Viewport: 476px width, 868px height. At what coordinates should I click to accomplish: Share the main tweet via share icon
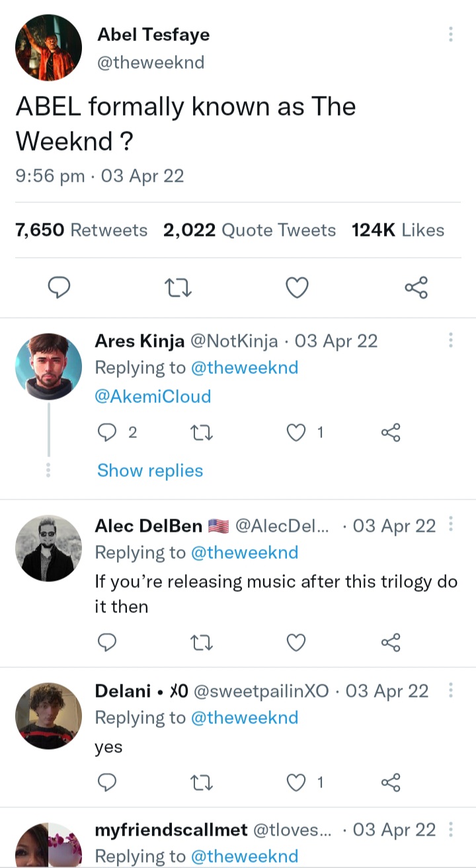coord(416,287)
